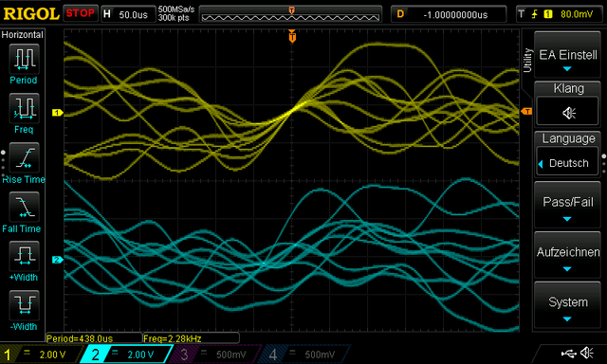The image size is (607, 364).
Task: Expand the EA Einstell submenu
Action: click(x=567, y=55)
